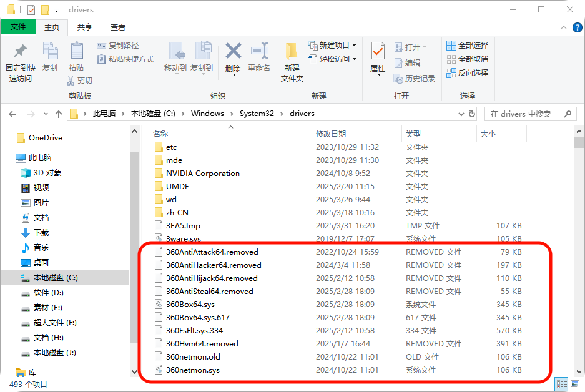
Task: Click the Refresh button by address bar
Action: [472, 114]
